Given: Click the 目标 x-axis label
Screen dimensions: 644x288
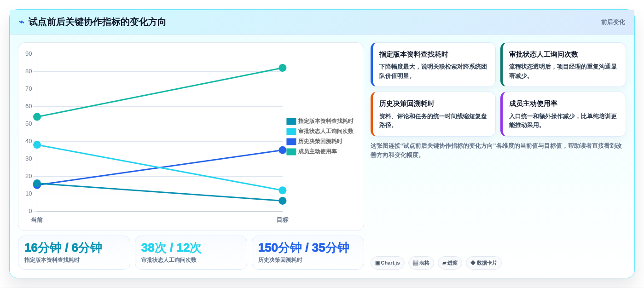Looking at the screenshot, I should (283, 220).
